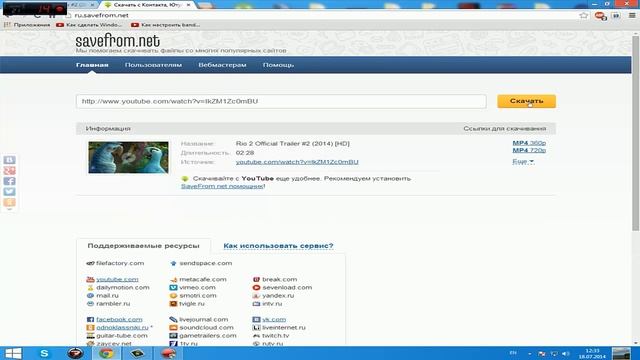Open the facebook.com resource link
Viewport: 640px width, 360px height.
(119, 320)
